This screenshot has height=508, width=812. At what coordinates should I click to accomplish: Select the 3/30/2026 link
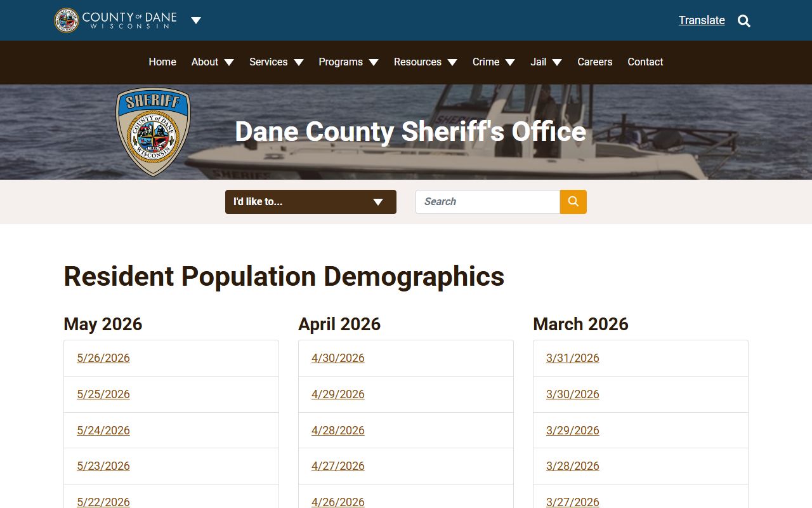tap(573, 394)
